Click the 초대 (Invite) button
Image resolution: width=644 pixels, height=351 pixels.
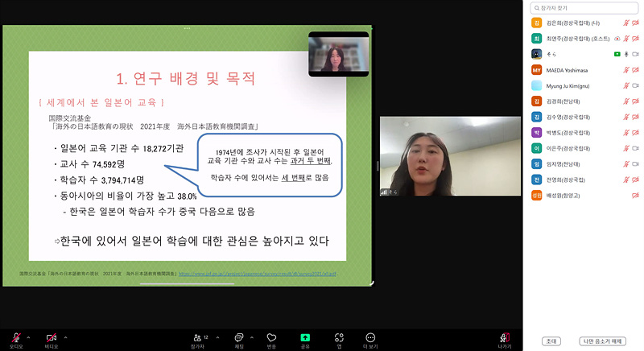click(x=552, y=341)
